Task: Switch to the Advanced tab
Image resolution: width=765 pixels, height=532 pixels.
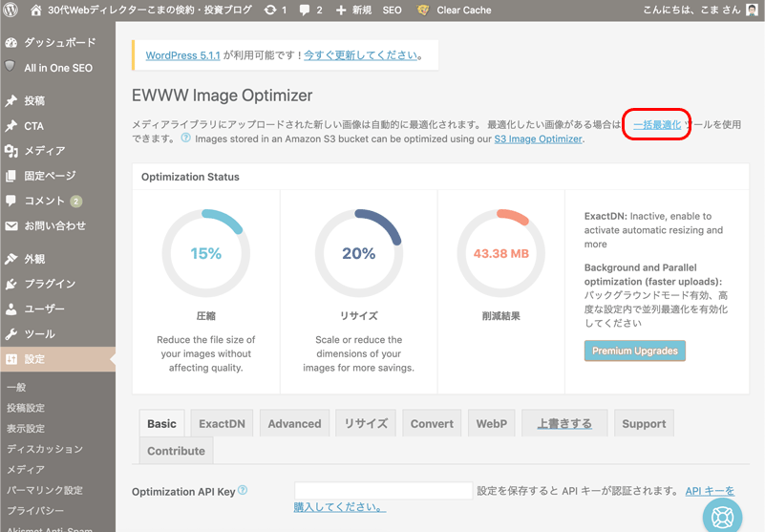Action: (295, 423)
